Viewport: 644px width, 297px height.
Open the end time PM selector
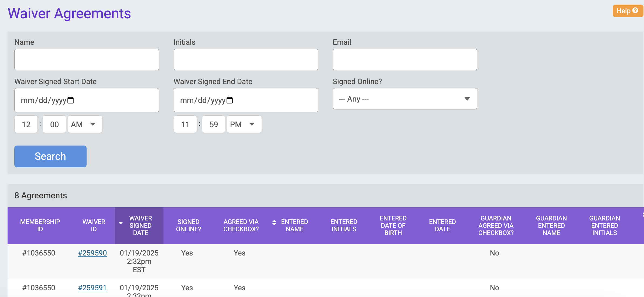(244, 124)
